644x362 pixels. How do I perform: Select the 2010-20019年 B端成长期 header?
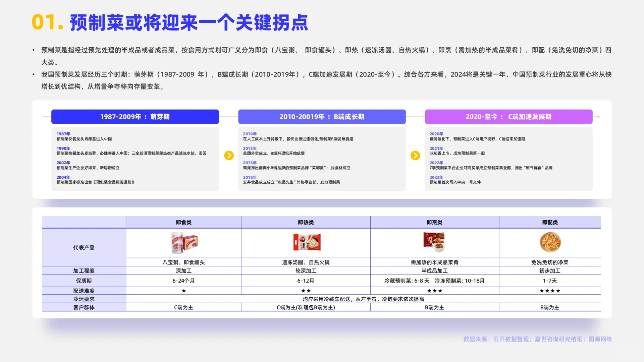(322, 117)
